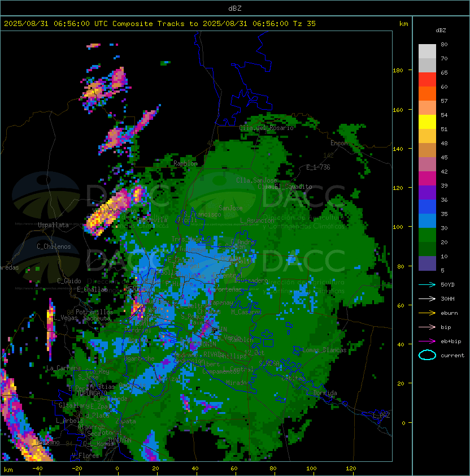Click the yellow eburn arrow legend icon
470x476 pixels.
point(427,313)
